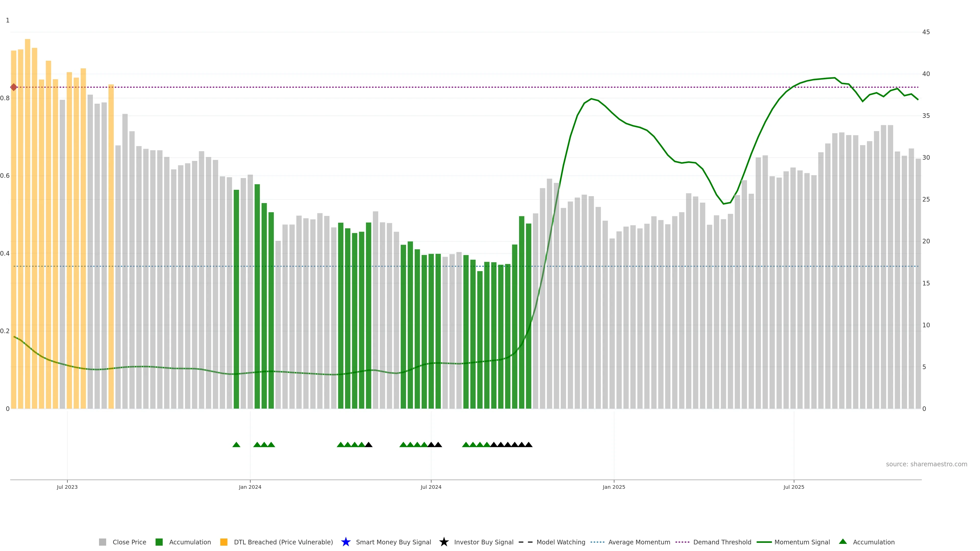Click the sharemaestro.com source text
Viewport: 980px width, 551px height.
pyautogui.click(x=926, y=464)
